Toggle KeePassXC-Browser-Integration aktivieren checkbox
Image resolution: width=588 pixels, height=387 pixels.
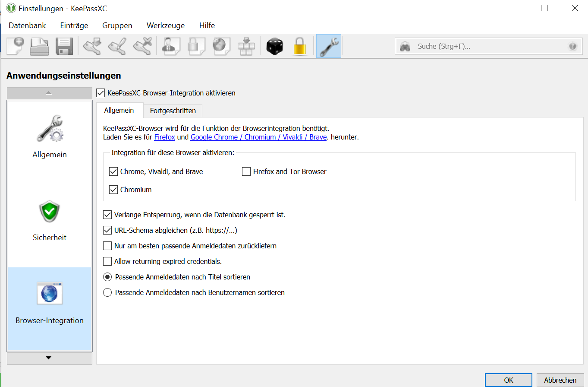[101, 93]
